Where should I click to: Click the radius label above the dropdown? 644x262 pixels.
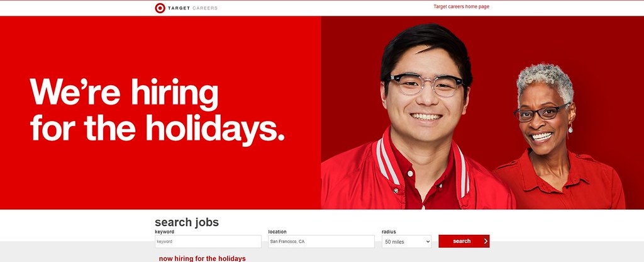click(389, 232)
